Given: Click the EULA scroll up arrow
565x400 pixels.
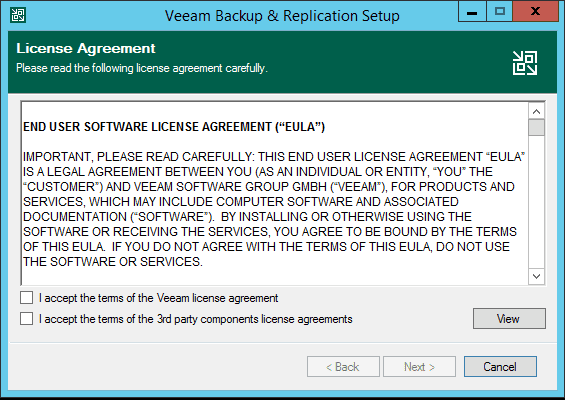Looking at the screenshot, I should pos(536,111).
